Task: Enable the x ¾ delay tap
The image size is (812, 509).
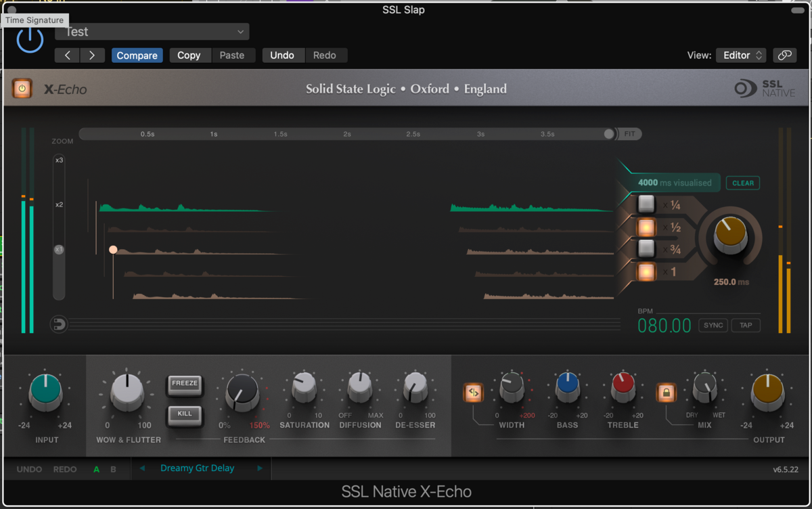Action: coord(646,249)
